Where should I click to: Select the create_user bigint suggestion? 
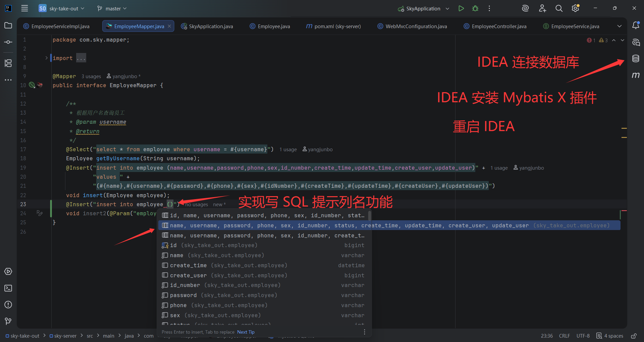[263, 276]
